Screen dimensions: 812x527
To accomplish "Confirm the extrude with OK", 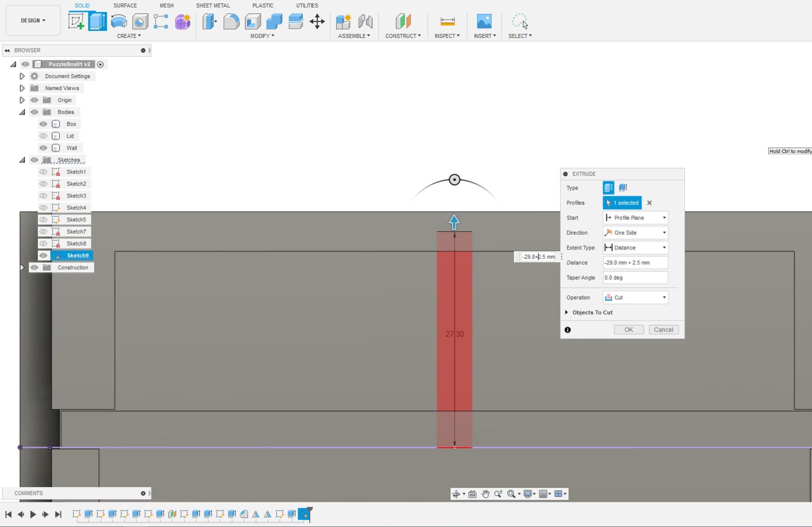I will 629,330.
